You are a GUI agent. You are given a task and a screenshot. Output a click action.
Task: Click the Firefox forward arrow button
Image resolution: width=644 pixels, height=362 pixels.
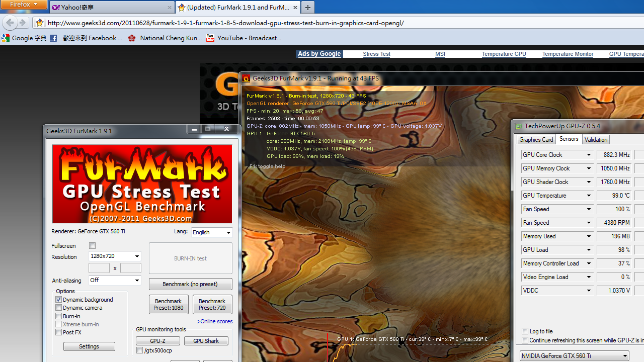(x=23, y=23)
